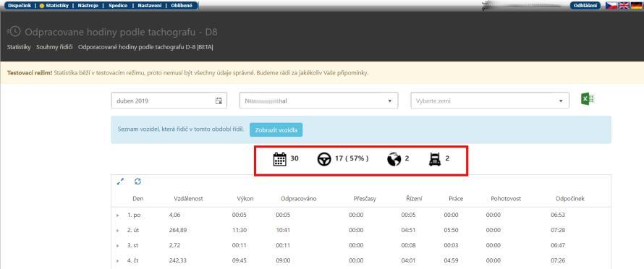Sort by the Pohotovost column header
Screen dimensions: 644x269
pos(506,199)
